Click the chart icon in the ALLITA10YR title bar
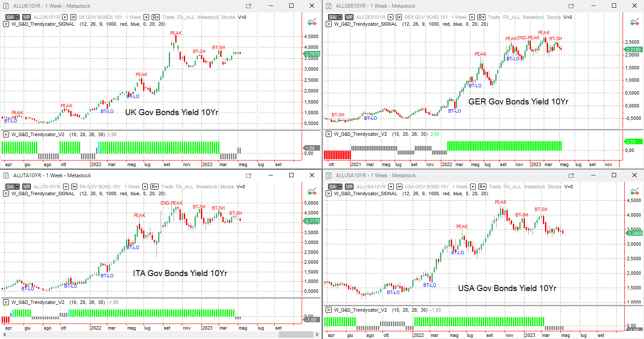Viewport: 644px width, 339px height. point(6,175)
